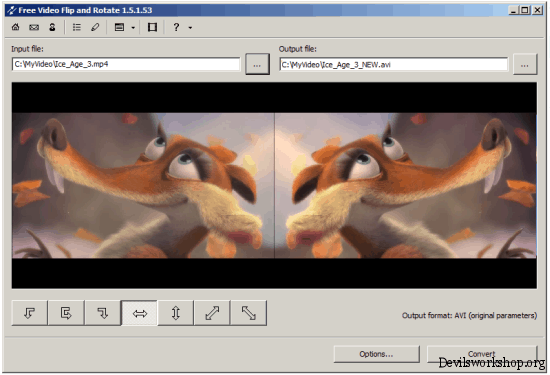
Task: Click the pencil edit icon
Action: pos(95,27)
